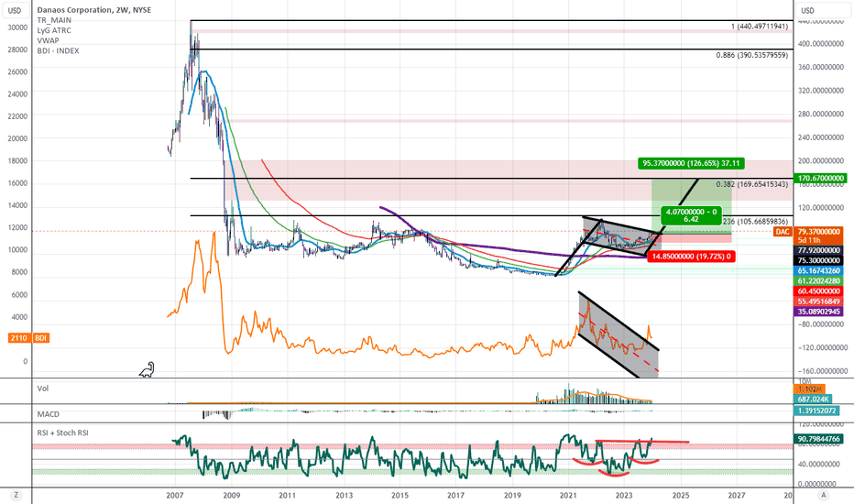This screenshot has height=504, width=854.
Task: Select the 1 (440.49711941) Fibonacci level label
Action: point(760,27)
